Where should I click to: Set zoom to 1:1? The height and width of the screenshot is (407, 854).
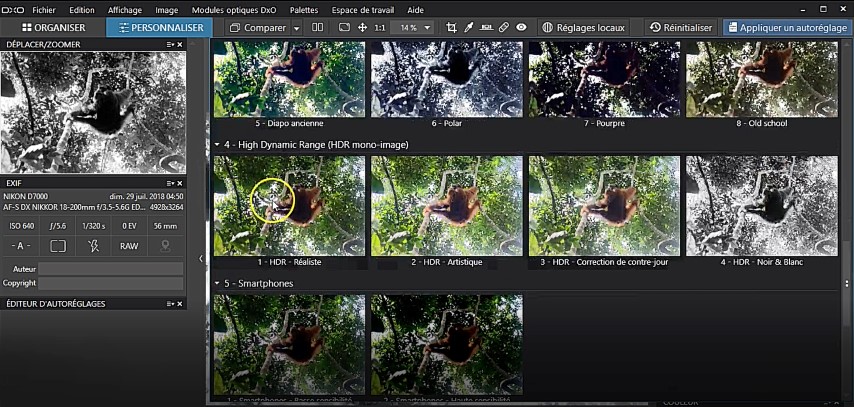coord(380,28)
